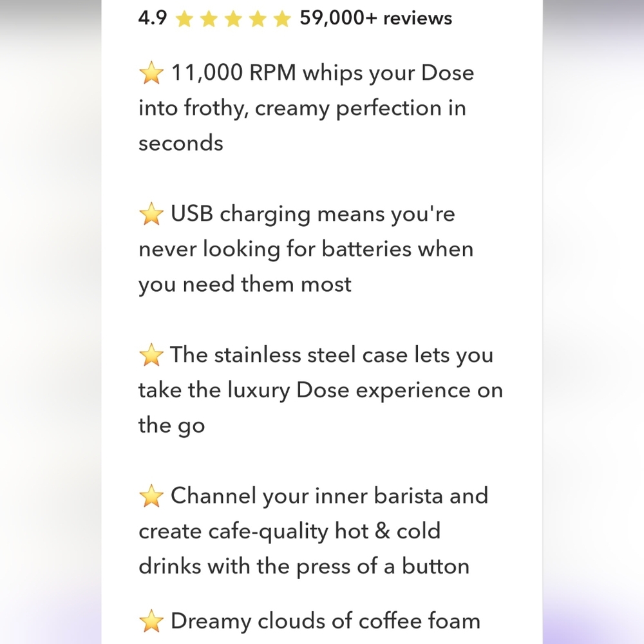Screen dimensions: 644x644
Task: Click the word 'seconds' in first bullet
Action: pos(181,144)
